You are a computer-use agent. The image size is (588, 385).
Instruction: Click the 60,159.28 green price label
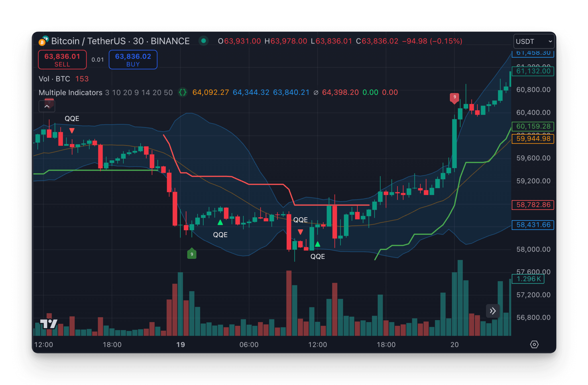533,127
